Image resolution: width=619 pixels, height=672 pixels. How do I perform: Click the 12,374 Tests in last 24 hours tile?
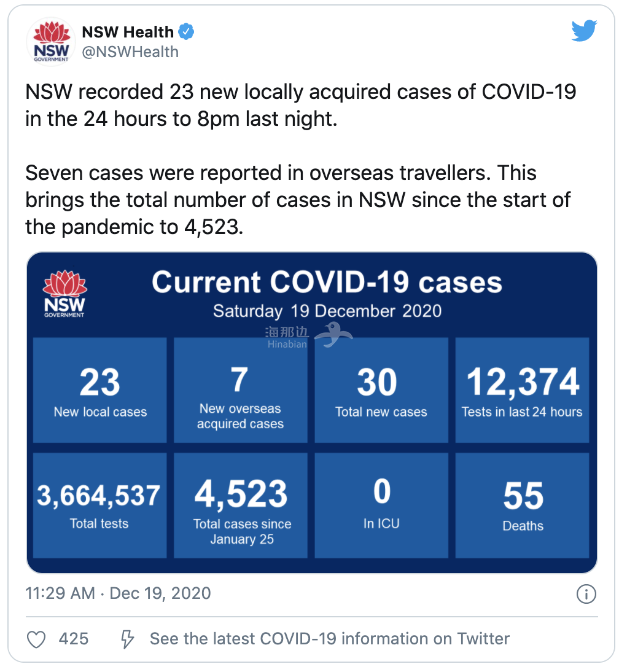pos(522,390)
